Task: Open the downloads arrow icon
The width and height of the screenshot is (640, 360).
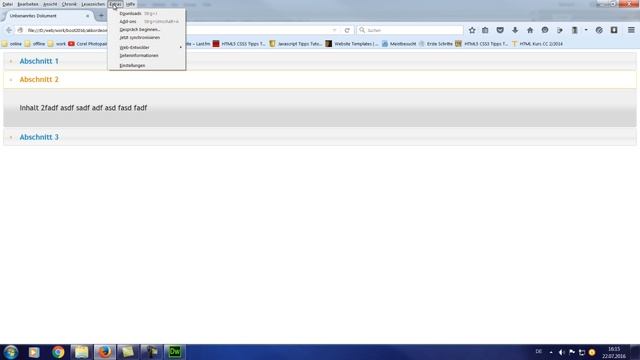Action: click(x=515, y=30)
